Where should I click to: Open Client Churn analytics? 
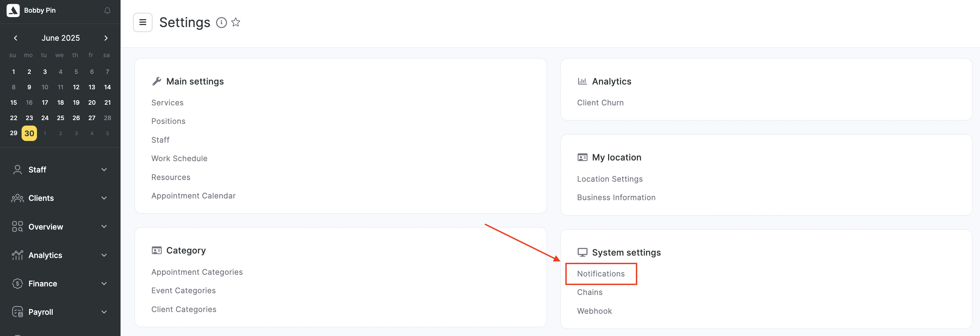600,103
